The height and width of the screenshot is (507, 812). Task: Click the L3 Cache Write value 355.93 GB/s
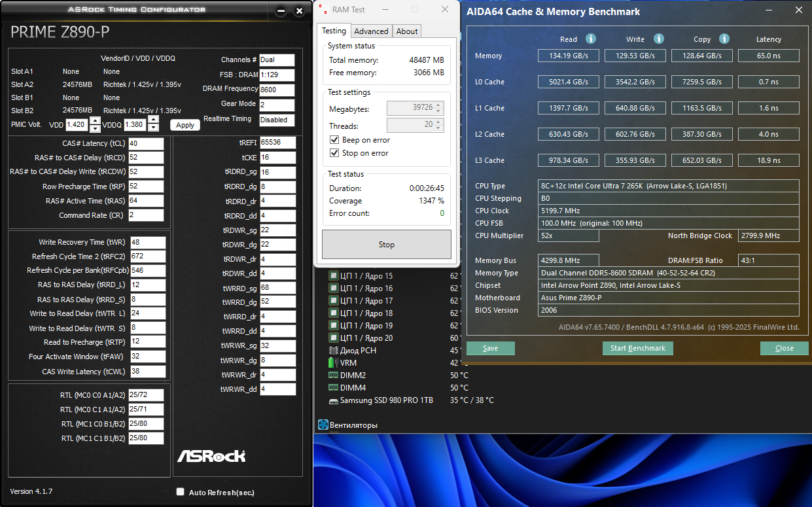[635, 160]
